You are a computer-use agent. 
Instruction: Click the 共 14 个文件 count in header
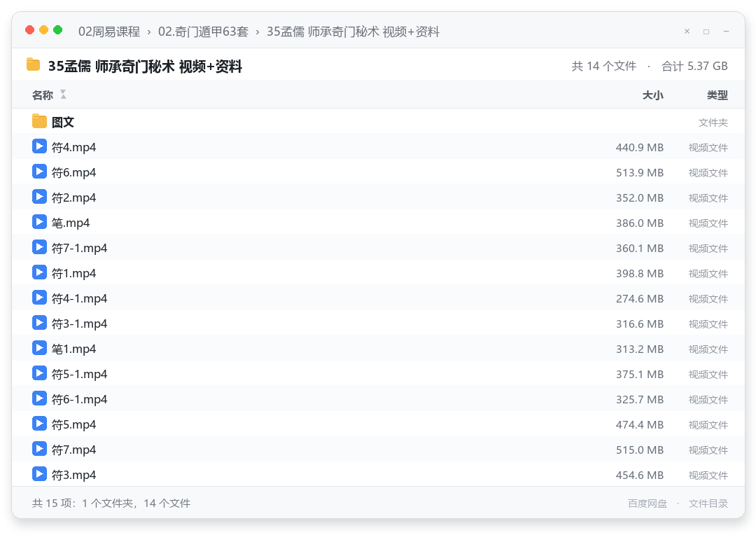(x=603, y=66)
